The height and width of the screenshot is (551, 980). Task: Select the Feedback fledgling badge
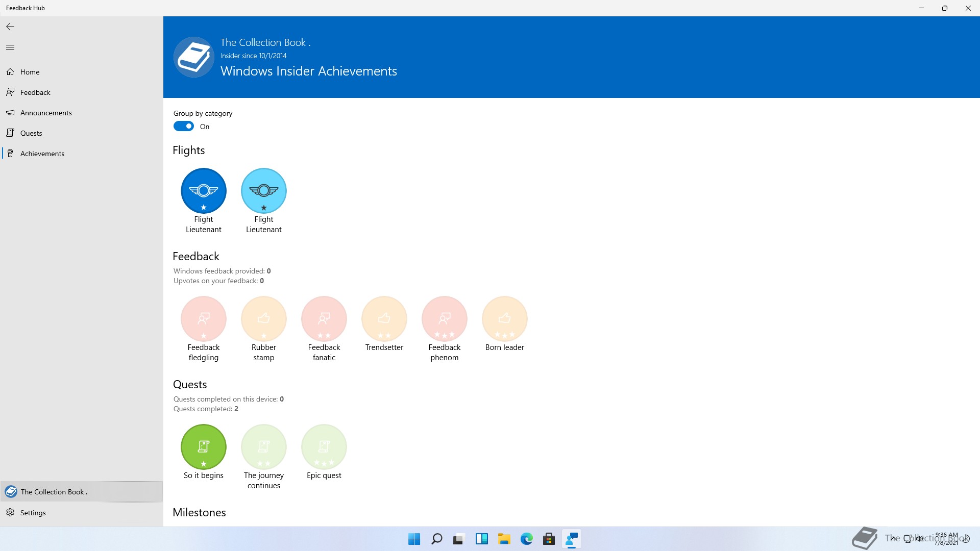coord(204,319)
